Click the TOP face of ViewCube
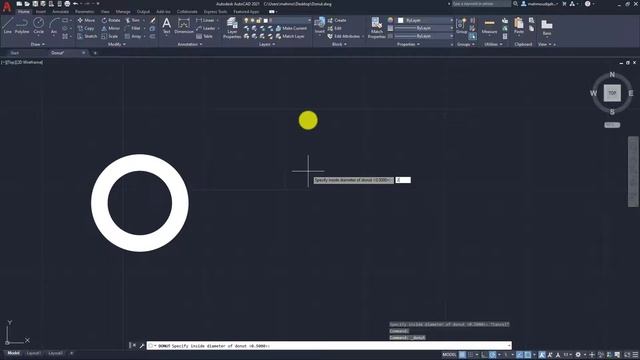640x360 pixels. 612,93
